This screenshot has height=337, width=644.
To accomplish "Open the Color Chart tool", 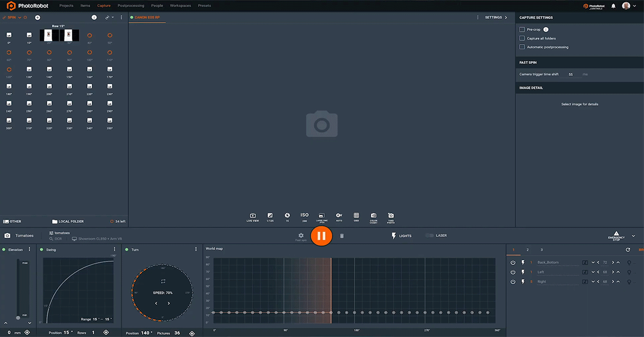I will [374, 215].
